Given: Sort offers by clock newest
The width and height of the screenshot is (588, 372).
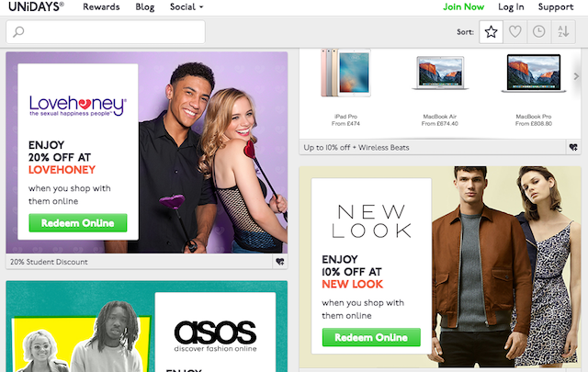Looking at the screenshot, I should coord(539,32).
